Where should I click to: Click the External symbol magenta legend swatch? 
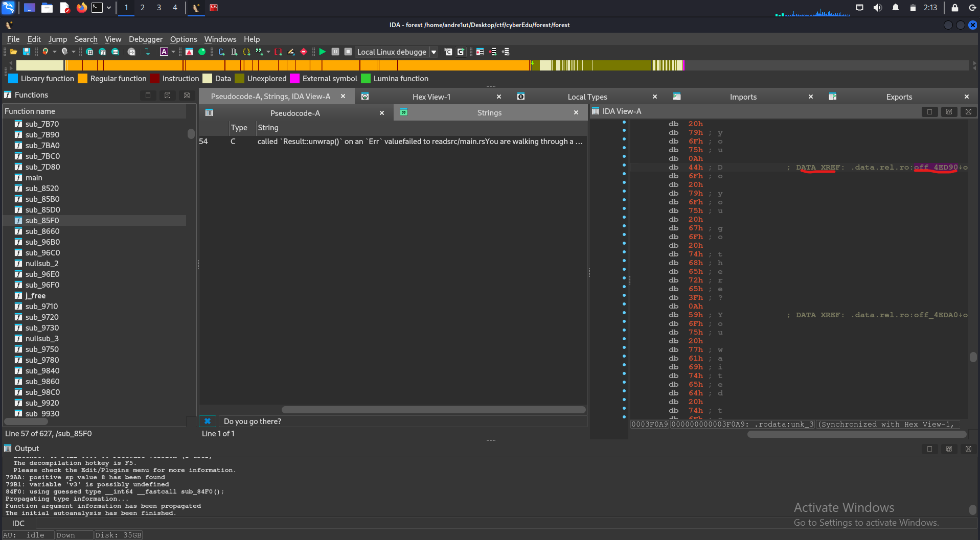pyautogui.click(x=294, y=78)
